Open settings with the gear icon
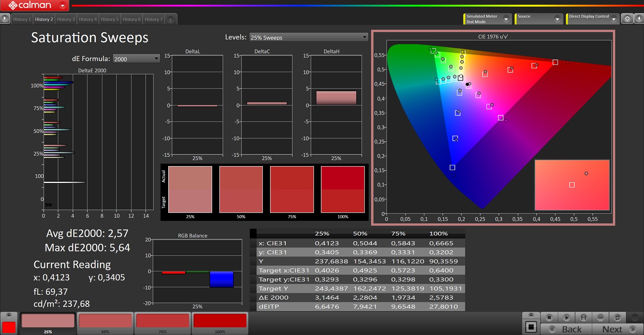The image size is (644, 335). click(627, 18)
